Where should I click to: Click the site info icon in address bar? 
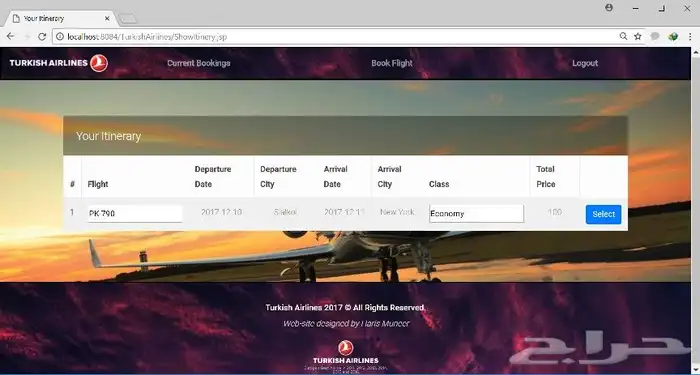[60, 37]
